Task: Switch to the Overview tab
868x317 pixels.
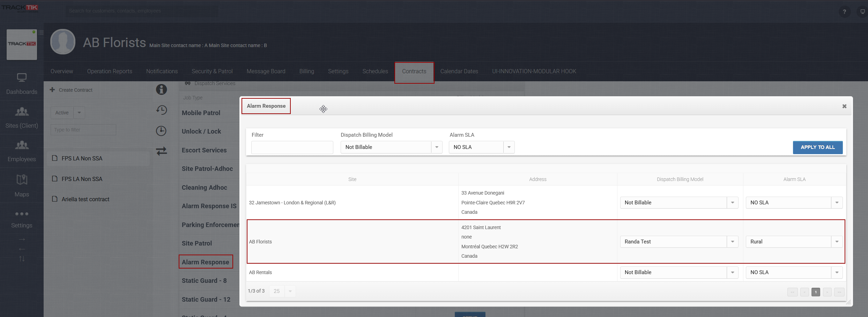Action: click(62, 71)
